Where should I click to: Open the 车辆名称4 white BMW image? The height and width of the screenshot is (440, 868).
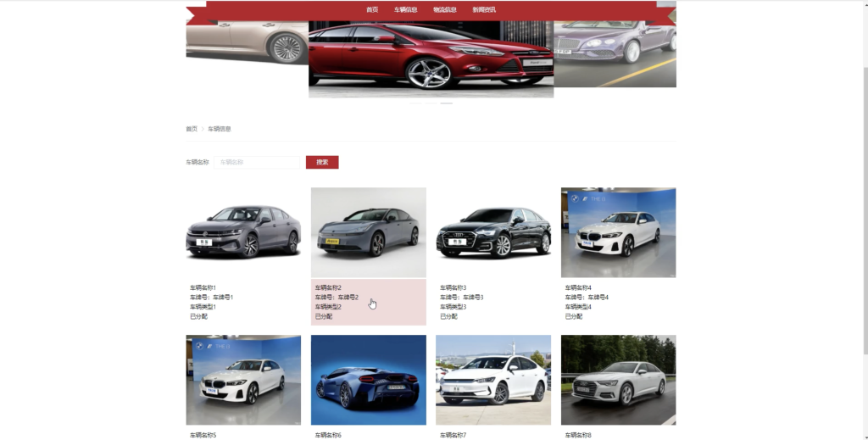click(x=618, y=232)
